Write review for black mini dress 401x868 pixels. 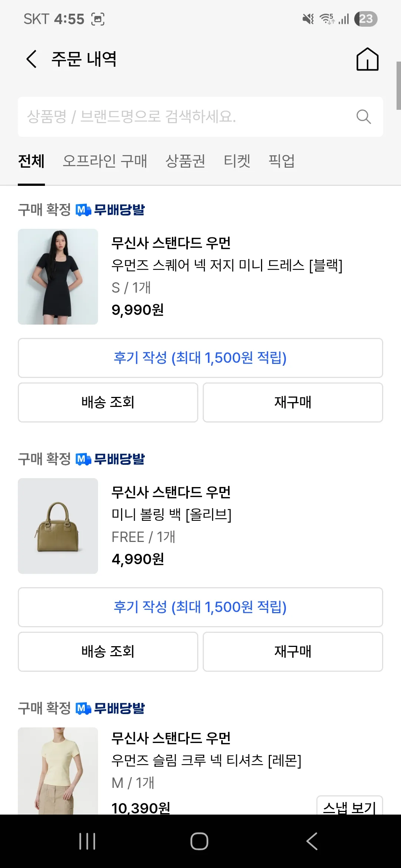200,358
